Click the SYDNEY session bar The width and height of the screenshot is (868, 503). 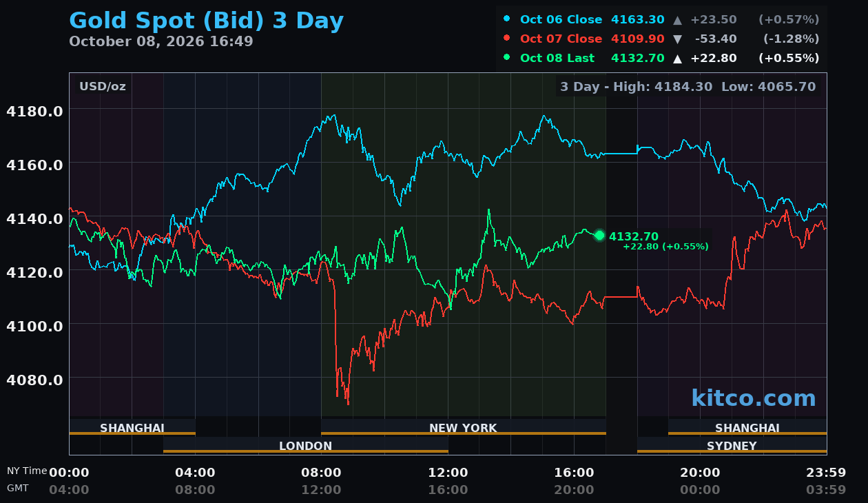pos(732,445)
